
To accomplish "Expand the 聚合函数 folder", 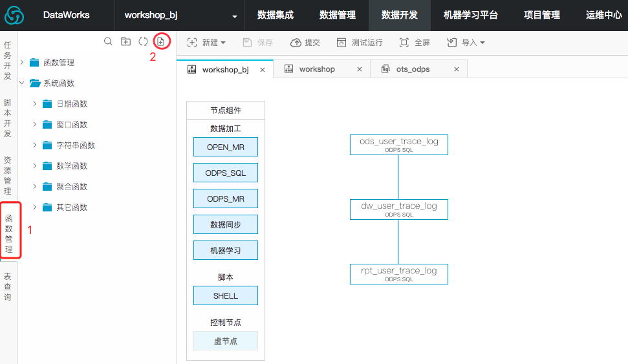I will click(35, 187).
